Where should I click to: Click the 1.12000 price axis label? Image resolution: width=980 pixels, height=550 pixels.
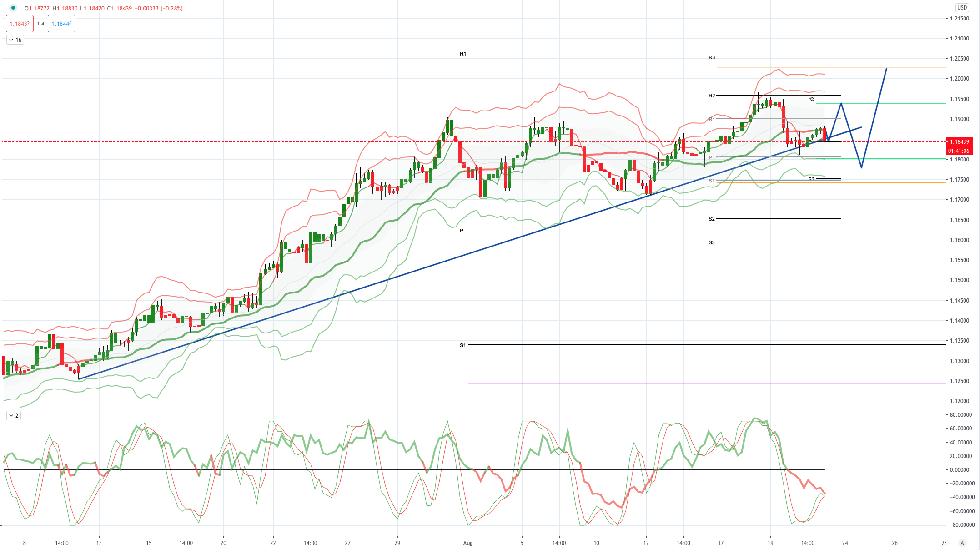(959, 401)
